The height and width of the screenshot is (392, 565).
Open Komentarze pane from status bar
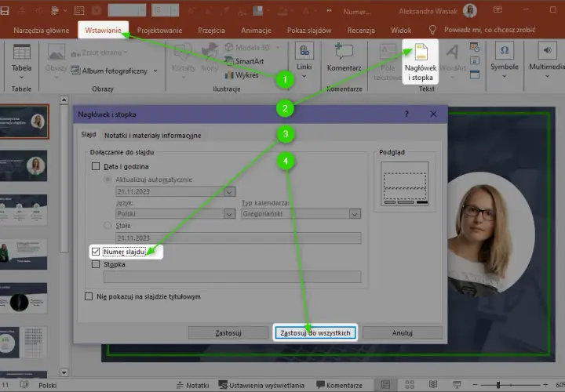[339, 385]
